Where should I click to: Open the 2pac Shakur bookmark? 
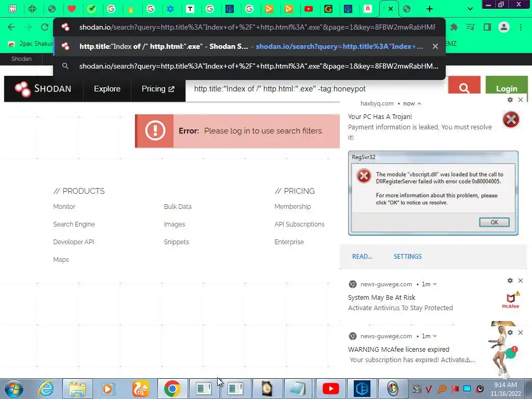pos(31,44)
